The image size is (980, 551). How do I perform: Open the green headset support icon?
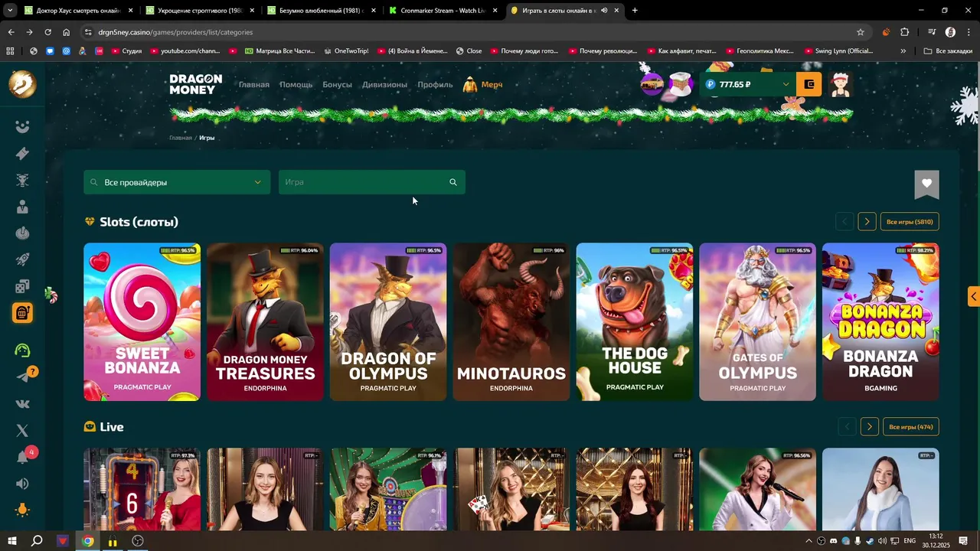tap(22, 350)
